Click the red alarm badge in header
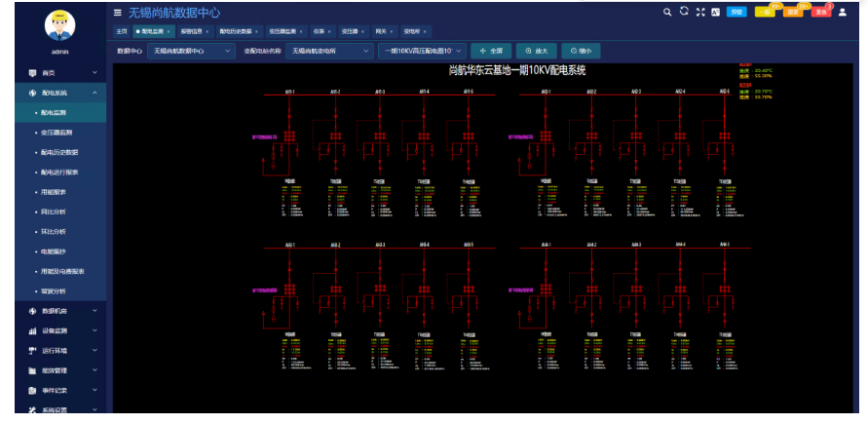 [x=820, y=12]
